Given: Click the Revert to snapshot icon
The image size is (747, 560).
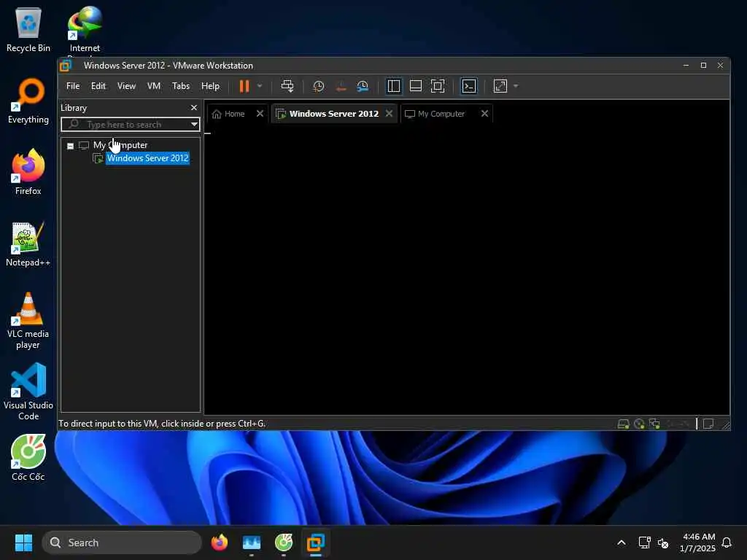Looking at the screenshot, I should click(341, 86).
